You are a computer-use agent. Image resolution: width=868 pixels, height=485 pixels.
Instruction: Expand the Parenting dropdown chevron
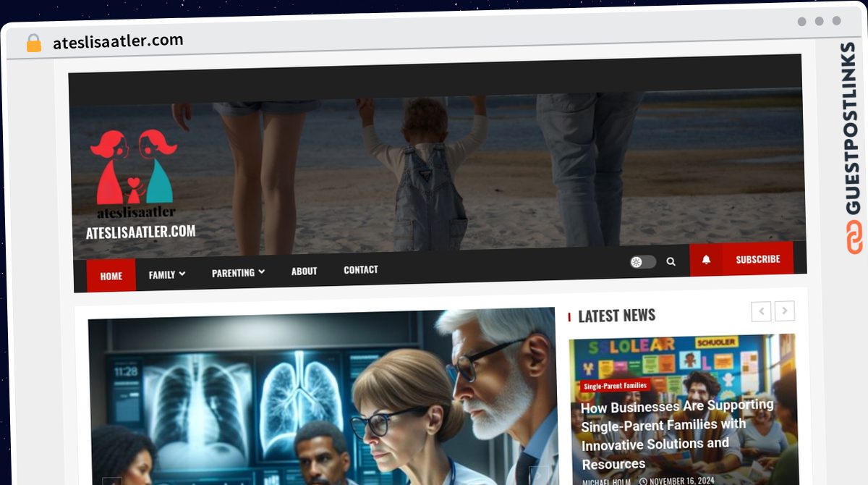coord(261,271)
